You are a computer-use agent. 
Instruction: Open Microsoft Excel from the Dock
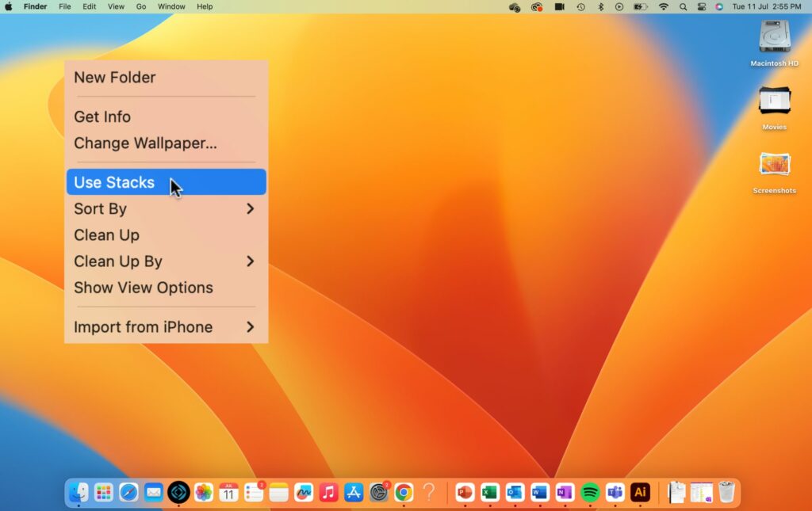488,492
